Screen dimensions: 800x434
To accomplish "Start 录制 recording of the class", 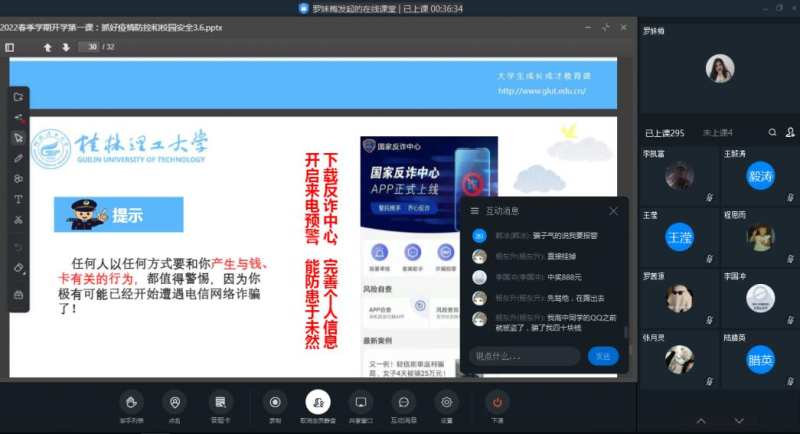I will coord(274,402).
